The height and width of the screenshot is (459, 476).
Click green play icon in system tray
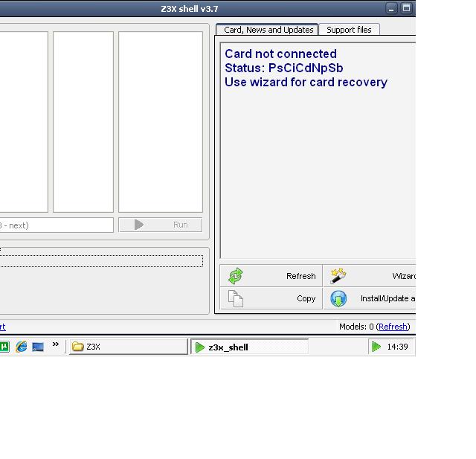coord(376,347)
